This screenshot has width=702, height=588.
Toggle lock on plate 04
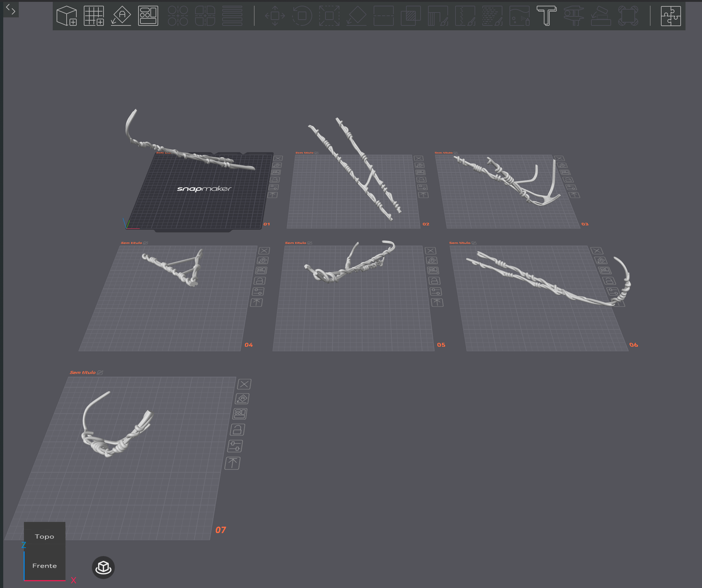click(260, 281)
